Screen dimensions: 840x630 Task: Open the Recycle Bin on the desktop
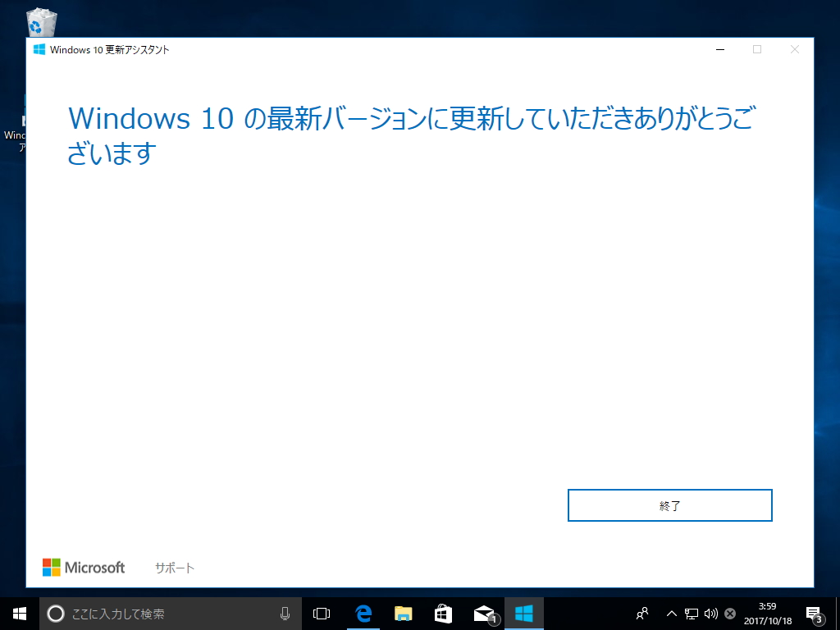pos(40,21)
